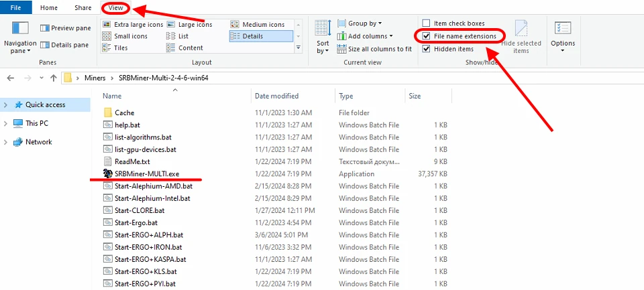Click the up arrow navigation button
The height and width of the screenshot is (290, 644).
[x=53, y=78]
